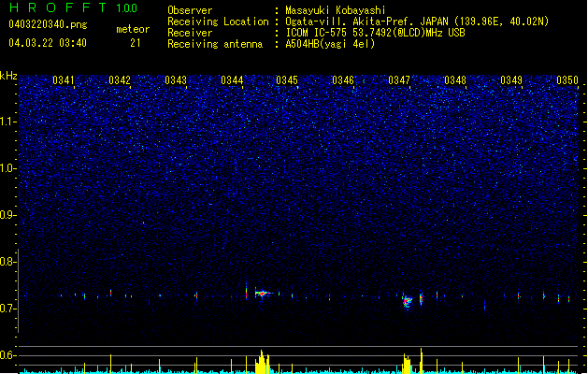Screen dimensions: 588x374
Task: Click the 0346 time marker
Action: coord(343,79)
